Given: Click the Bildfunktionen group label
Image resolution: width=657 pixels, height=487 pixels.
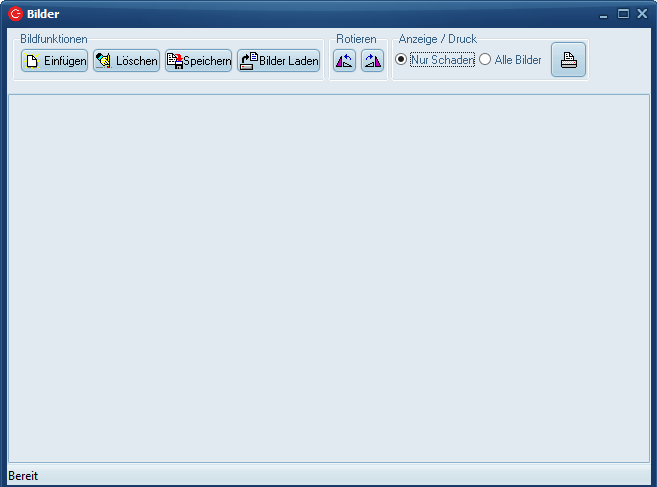Looking at the screenshot, I should pyautogui.click(x=54, y=39).
